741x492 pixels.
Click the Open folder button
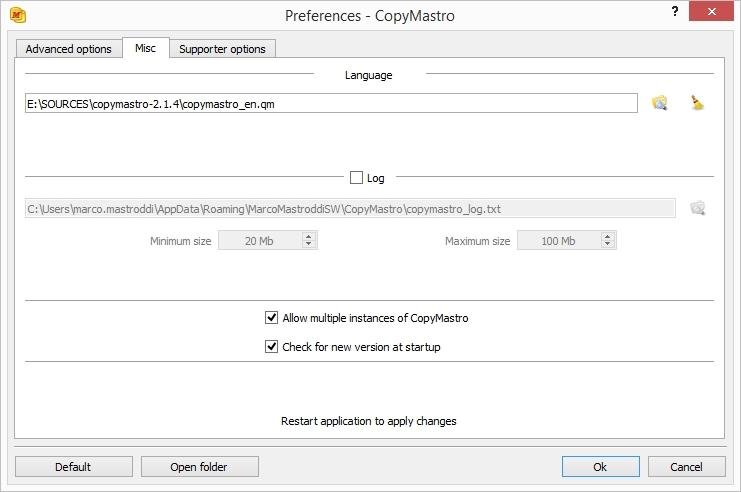[x=199, y=466]
